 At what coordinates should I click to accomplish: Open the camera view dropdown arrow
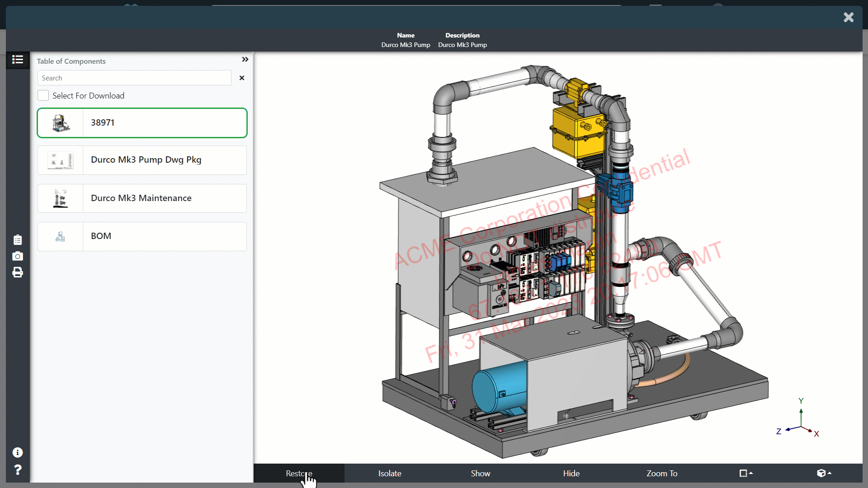(829, 473)
